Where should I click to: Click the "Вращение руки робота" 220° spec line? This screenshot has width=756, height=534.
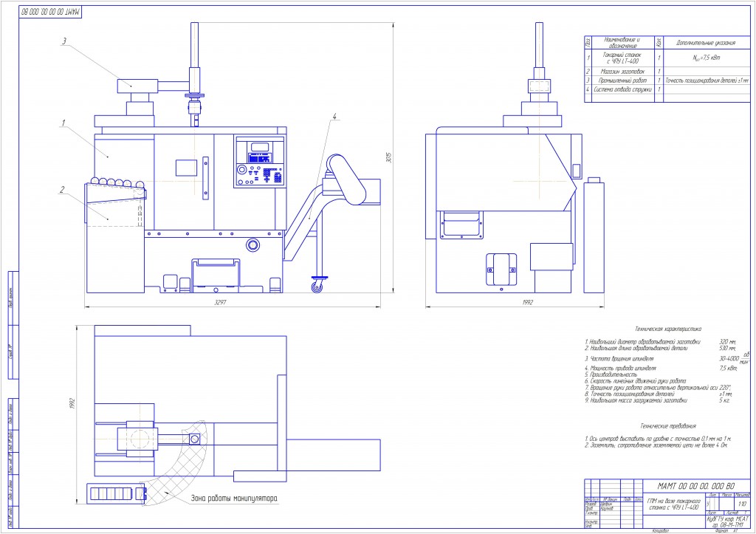(658, 387)
